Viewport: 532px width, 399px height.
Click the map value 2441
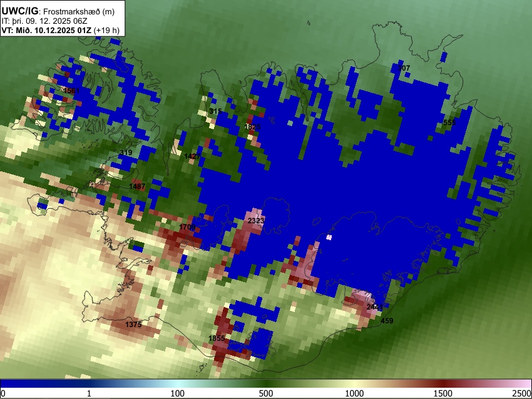coord(374,307)
